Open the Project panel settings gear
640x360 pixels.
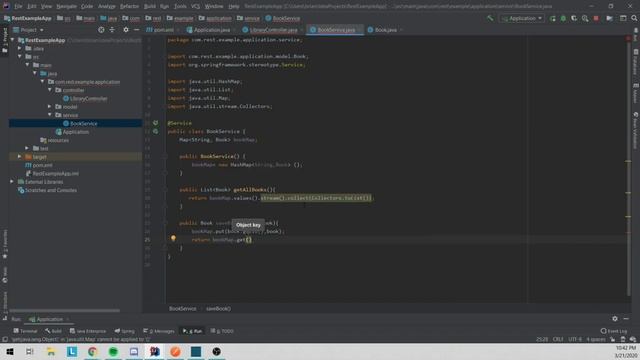pyautogui.click(x=126, y=30)
